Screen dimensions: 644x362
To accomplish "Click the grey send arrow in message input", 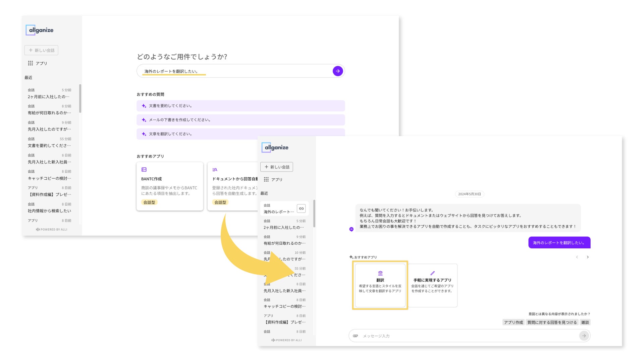I will pyautogui.click(x=584, y=336).
